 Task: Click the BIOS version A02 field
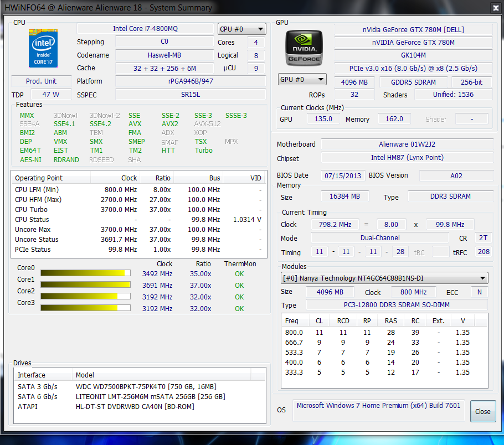point(456,176)
